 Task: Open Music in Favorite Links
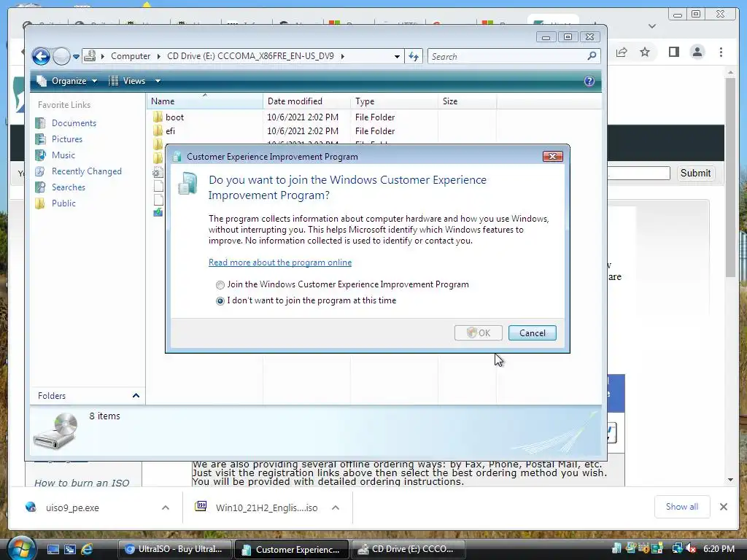[x=63, y=155]
